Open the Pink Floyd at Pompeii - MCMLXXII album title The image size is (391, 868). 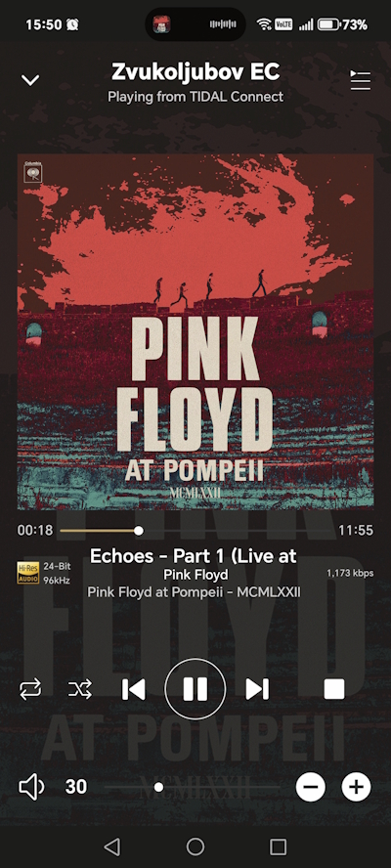point(194,592)
